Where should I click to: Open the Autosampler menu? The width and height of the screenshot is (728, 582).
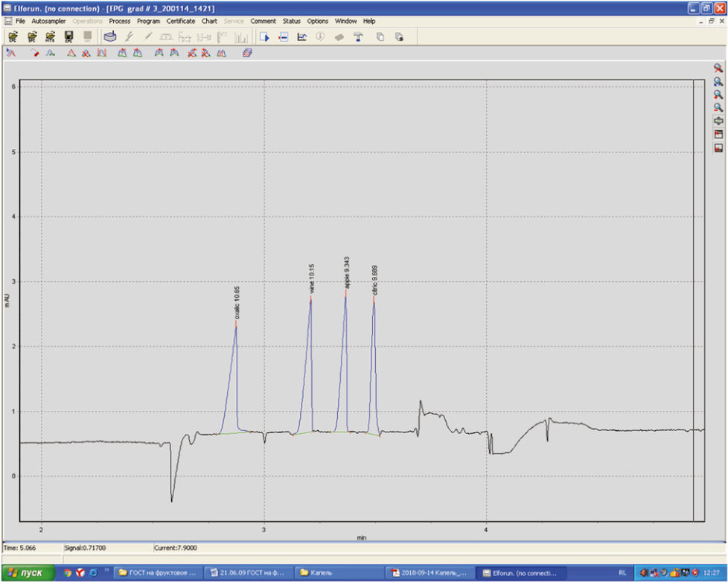(x=48, y=21)
